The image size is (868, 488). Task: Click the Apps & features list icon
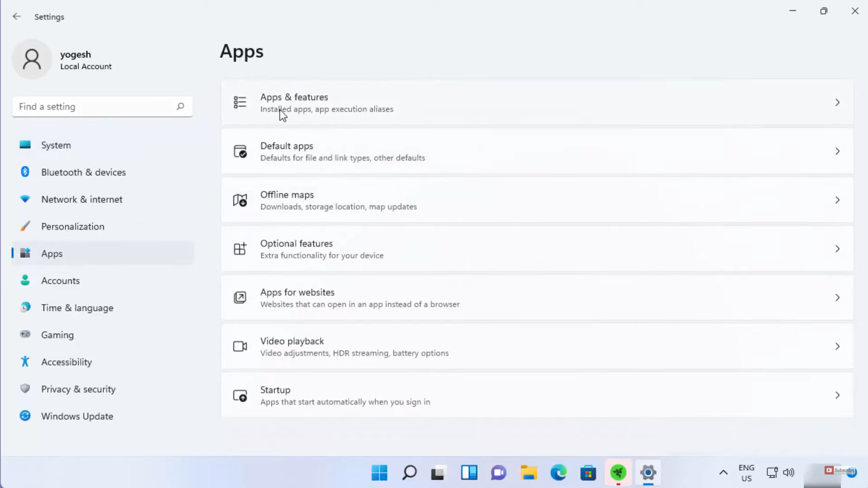[240, 103]
